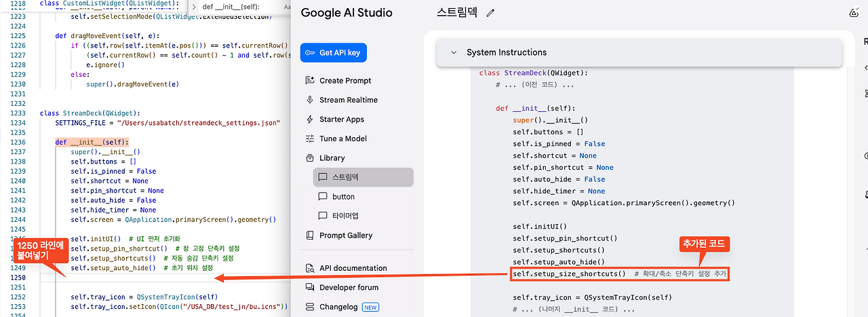Click the pencil edit icon beside the 스트림덱 title

pos(491,13)
